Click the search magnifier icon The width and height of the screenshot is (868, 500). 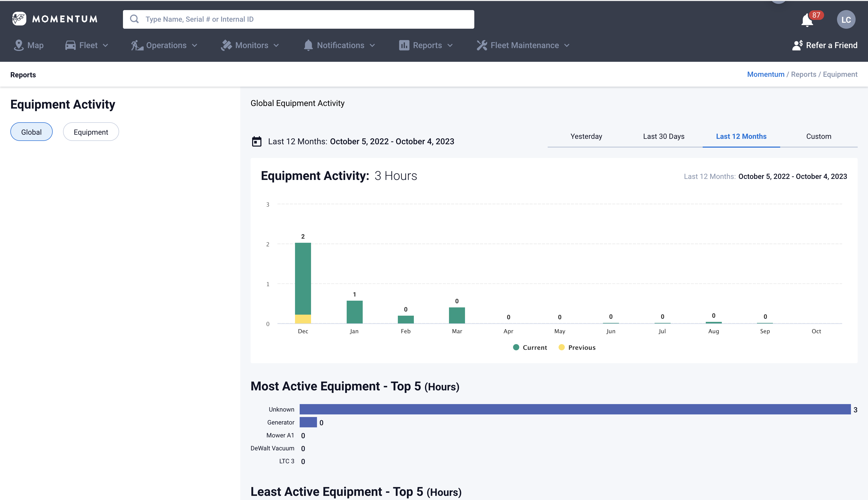click(135, 19)
